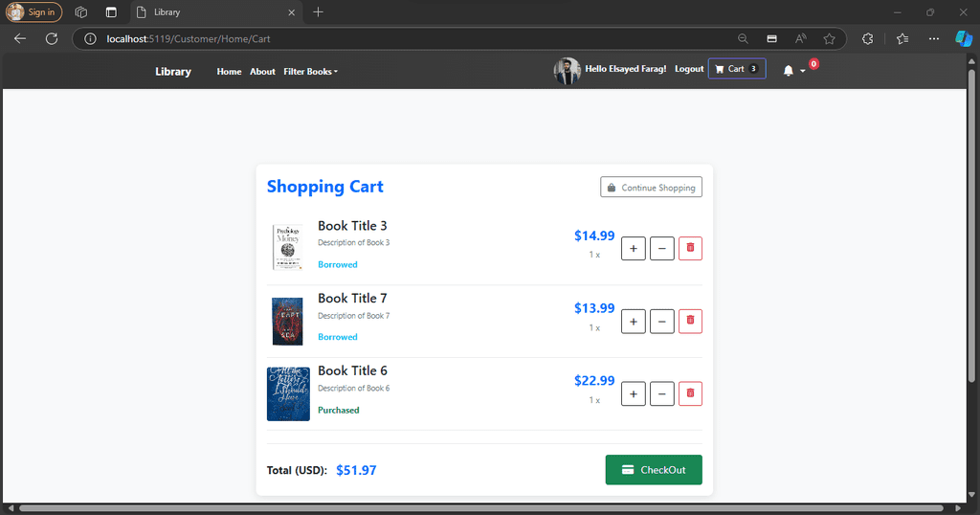Click the Purchased status label
Viewport: 980px width, 515px height.
(338, 410)
